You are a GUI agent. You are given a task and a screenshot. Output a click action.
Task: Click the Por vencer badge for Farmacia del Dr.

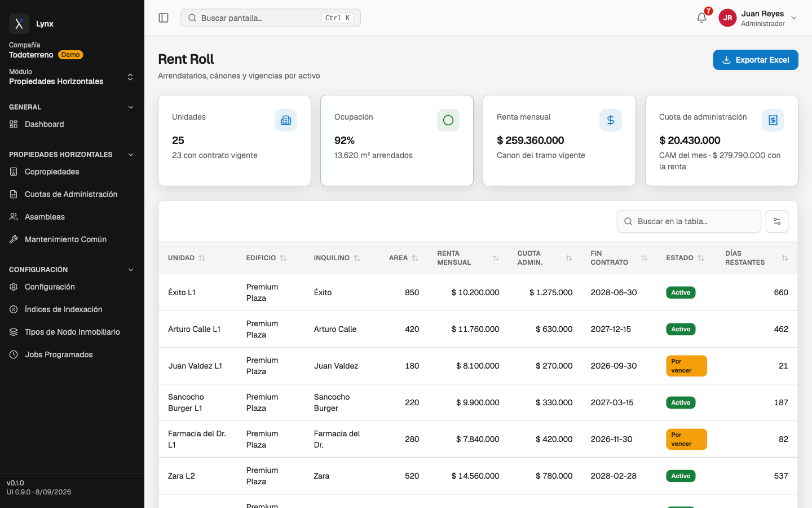click(686, 439)
